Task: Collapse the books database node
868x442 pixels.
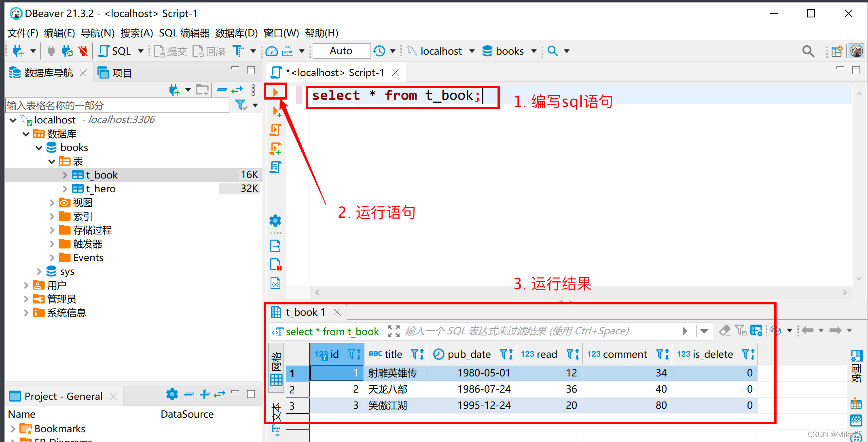Action: [x=39, y=148]
